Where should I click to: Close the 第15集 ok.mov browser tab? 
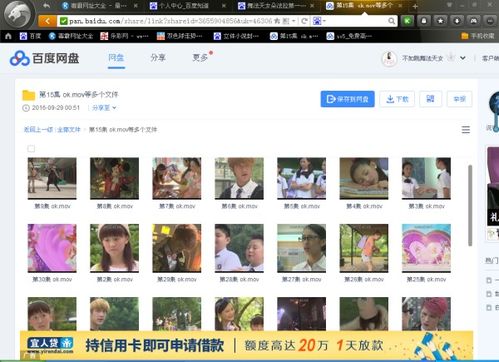click(400, 6)
